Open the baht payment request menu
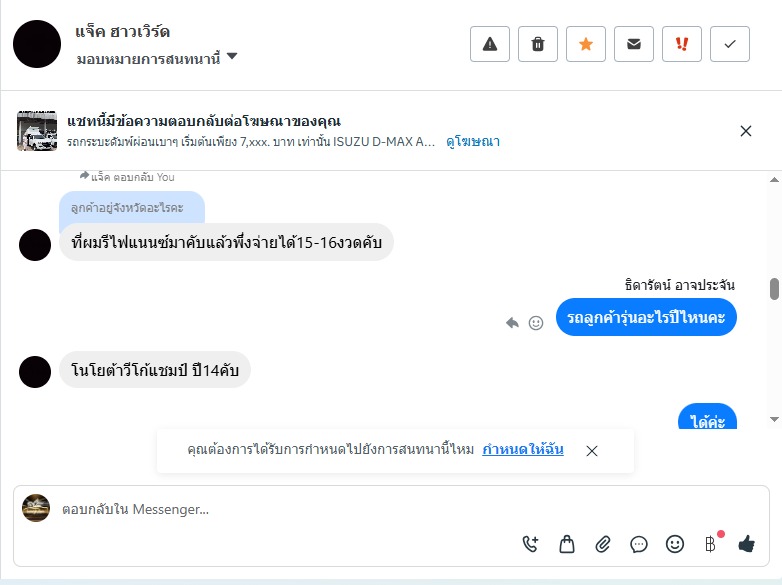Screen dimensions: 782x585 [711, 544]
